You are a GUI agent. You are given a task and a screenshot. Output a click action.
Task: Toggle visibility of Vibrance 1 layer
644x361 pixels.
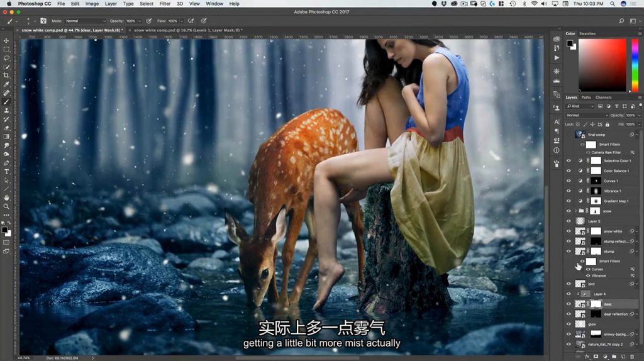coord(569,191)
